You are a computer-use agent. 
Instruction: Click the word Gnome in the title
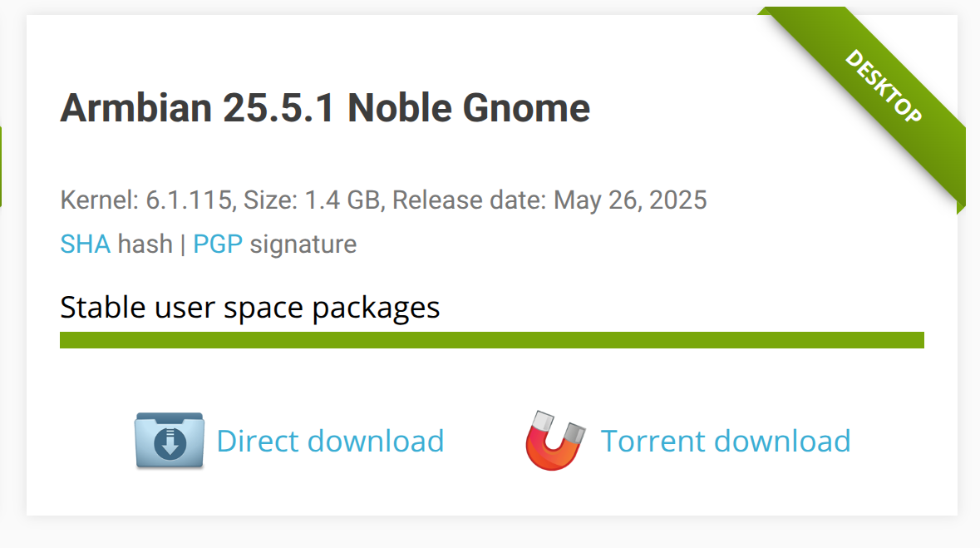coord(526,107)
